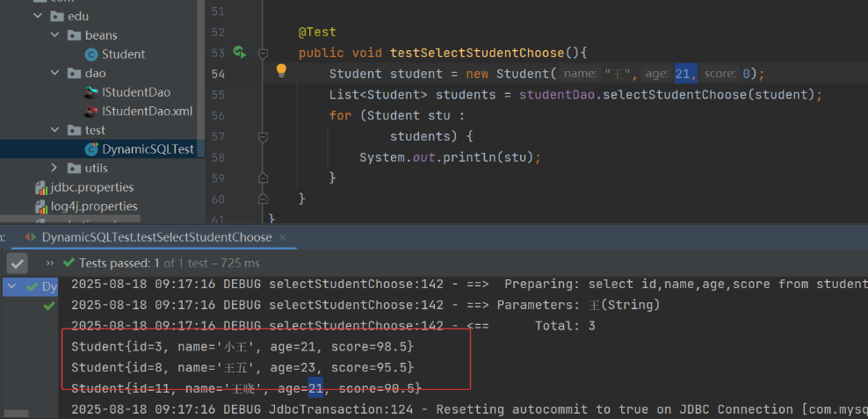The image size is (868, 419).
Task: Click console output Student id=8 row
Action: tap(242, 367)
